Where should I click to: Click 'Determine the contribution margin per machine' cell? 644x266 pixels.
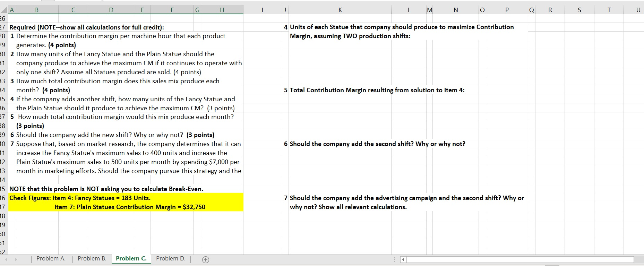(121, 36)
